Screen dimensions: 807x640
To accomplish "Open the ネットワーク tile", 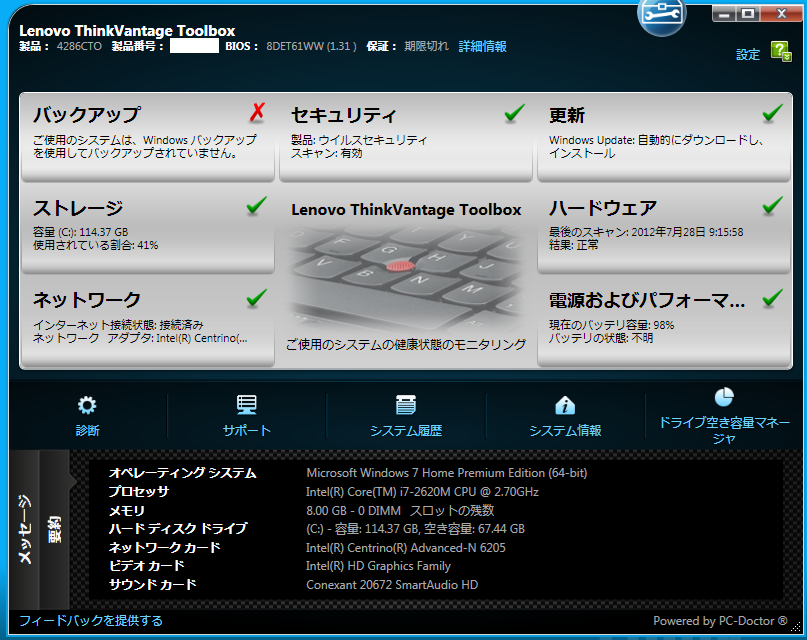I will point(147,323).
